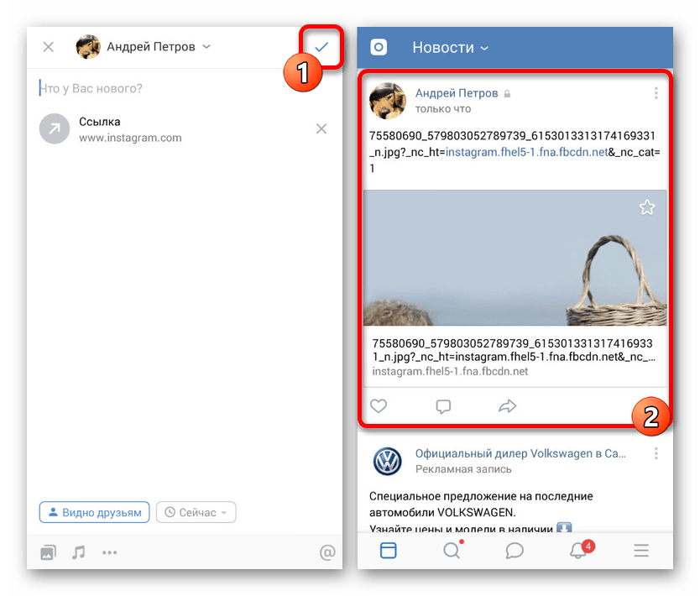Switch to the search tab icon
The image size is (700, 596).
(x=452, y=551)
